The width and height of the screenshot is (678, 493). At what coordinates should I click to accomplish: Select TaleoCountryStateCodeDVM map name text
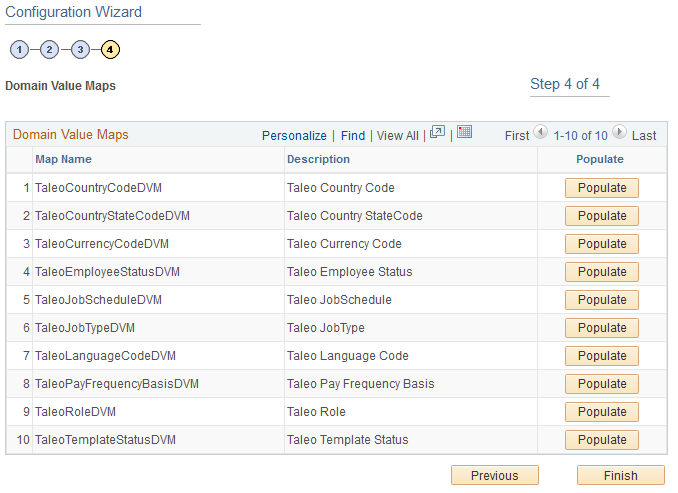(112, 216)
